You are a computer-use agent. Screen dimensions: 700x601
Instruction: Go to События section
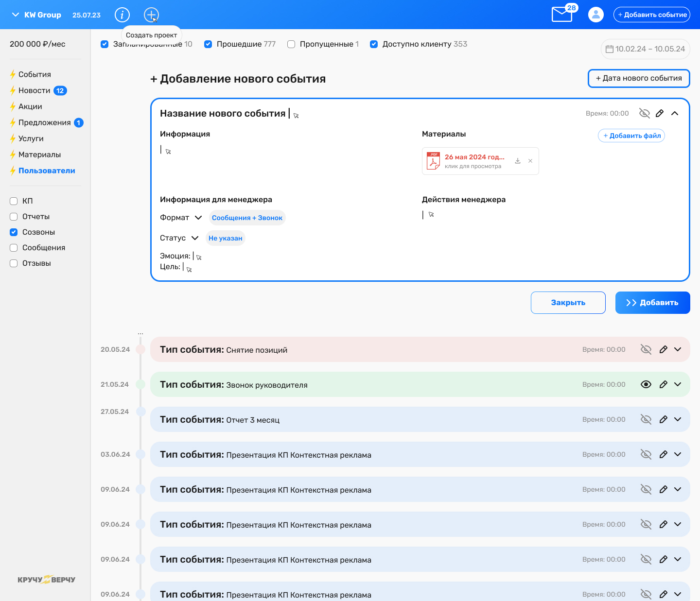tap(35, 74)
